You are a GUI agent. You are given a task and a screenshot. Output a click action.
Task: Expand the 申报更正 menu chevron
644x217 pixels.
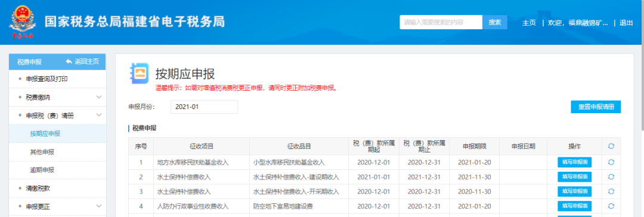pyautogui.click(x=99, y=206)
